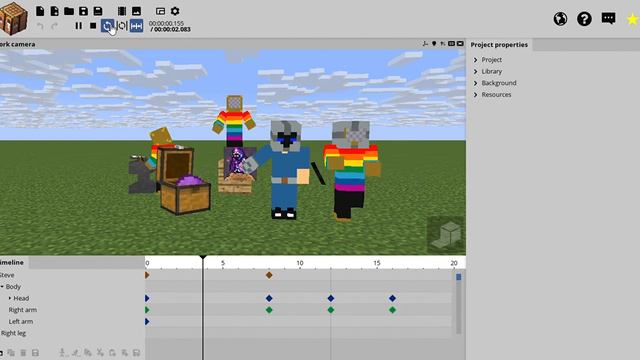Image resolution: width=640 pixels, height=360 pixels.
Task: Export image using the picture icon
Action: tap(136, 11)
